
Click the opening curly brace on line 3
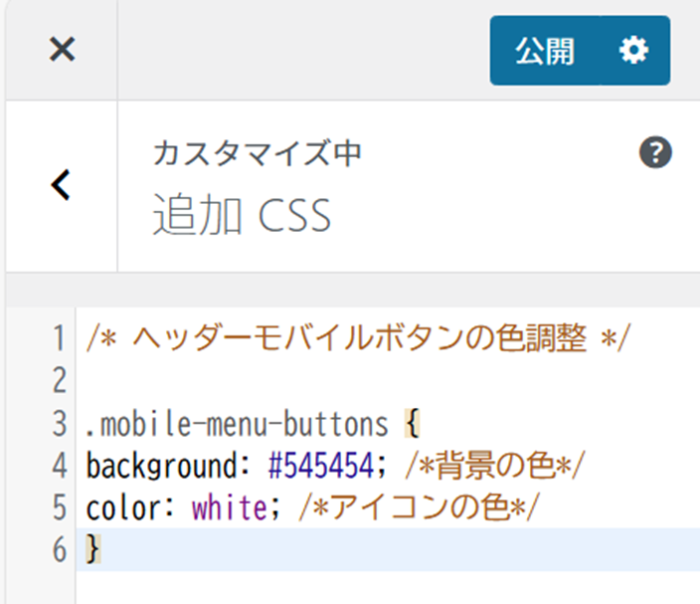pyautogui.click(x=411, y=424)
